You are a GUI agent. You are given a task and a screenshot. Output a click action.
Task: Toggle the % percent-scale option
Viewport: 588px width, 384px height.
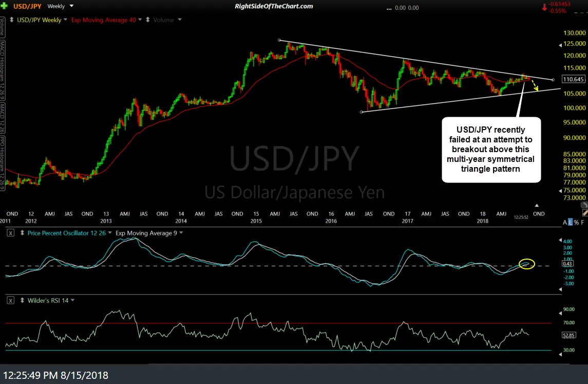pos(576,223)
